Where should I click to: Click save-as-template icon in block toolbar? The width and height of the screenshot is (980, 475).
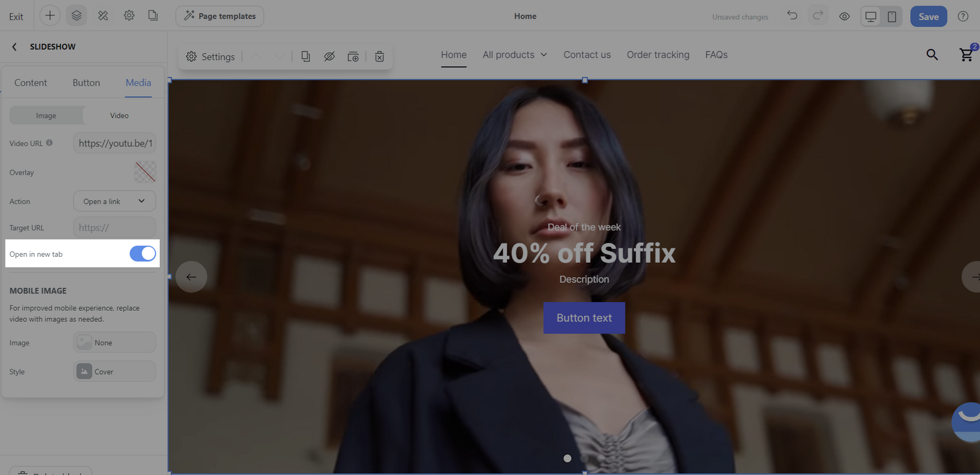(353, 56)
